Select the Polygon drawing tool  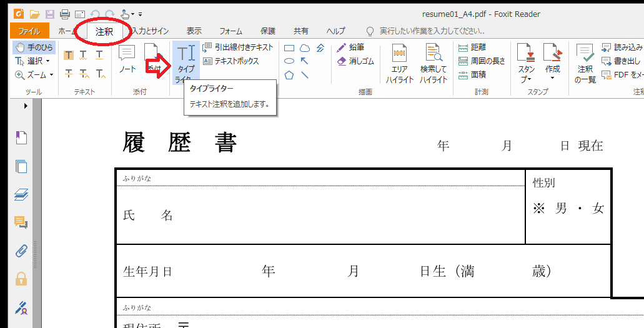pyautogui.click(x=289, y=75)
